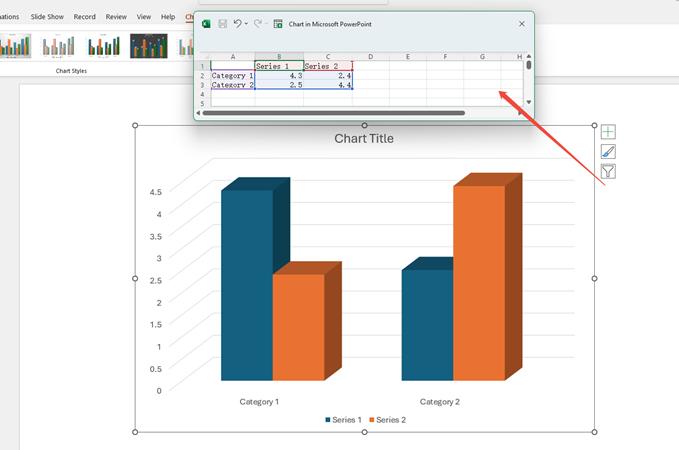Select column A header in the data sheet

[x=233, y=57]
